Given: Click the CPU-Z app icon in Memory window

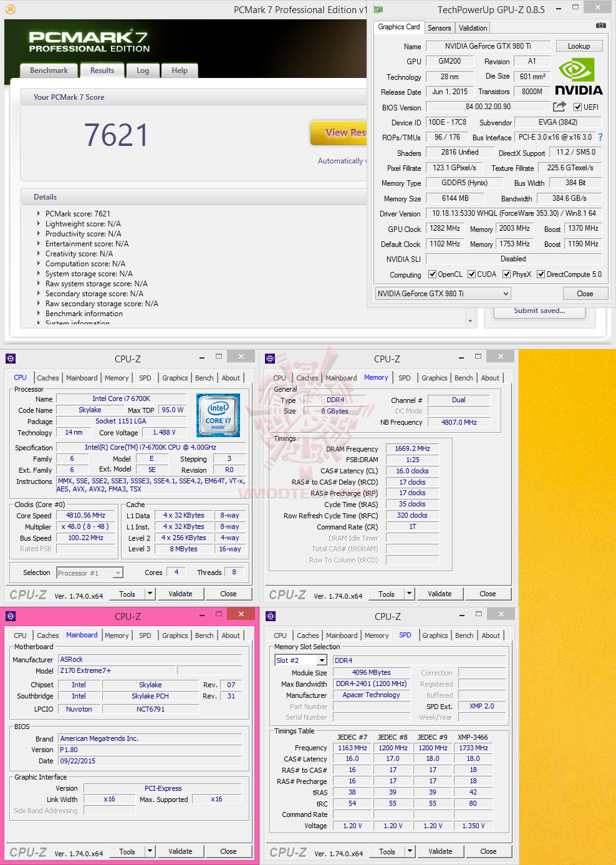Looking at the screenshot, I should click(x=270, y=359).
